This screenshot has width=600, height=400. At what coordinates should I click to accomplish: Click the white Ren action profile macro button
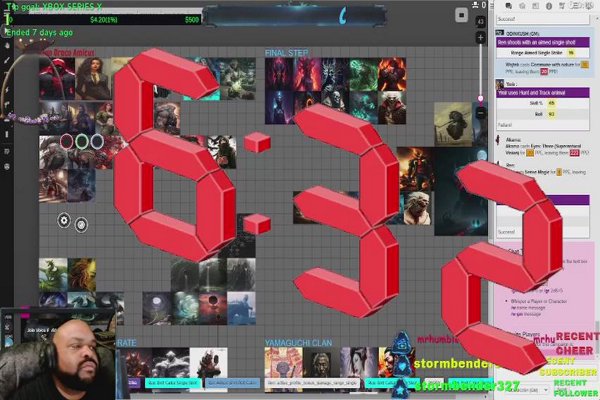tap(312, 382)
